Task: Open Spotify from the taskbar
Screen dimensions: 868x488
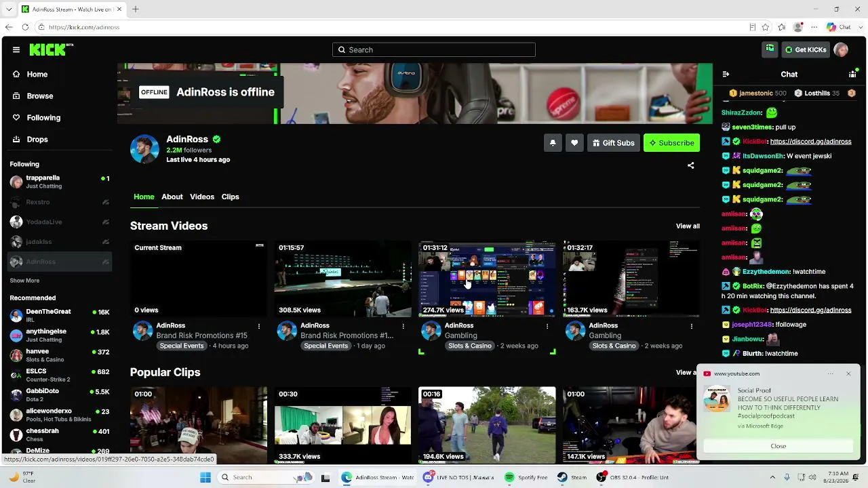Action: coord(526,477)
